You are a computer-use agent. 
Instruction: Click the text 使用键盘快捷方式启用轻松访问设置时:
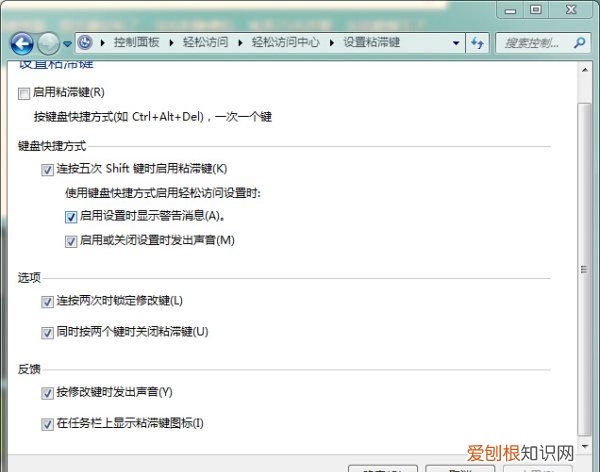[163, 193]
